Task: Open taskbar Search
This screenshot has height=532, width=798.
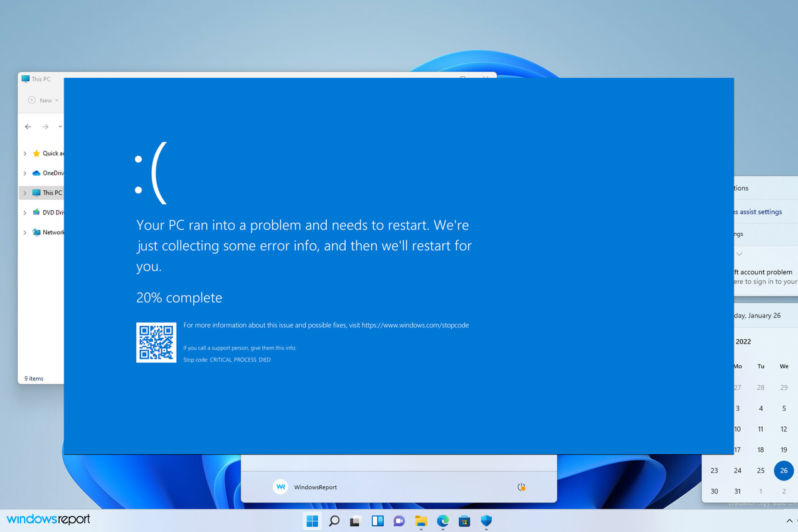Action: tap(334, 521)
